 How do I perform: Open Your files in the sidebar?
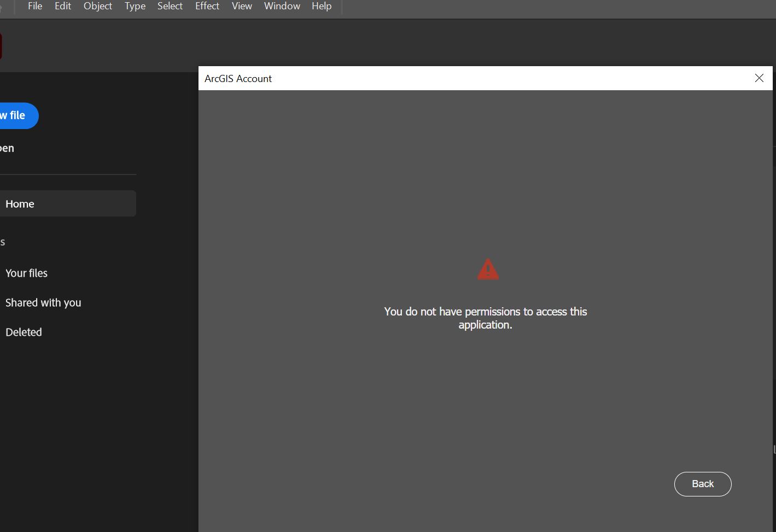click(x=26, y=273)
